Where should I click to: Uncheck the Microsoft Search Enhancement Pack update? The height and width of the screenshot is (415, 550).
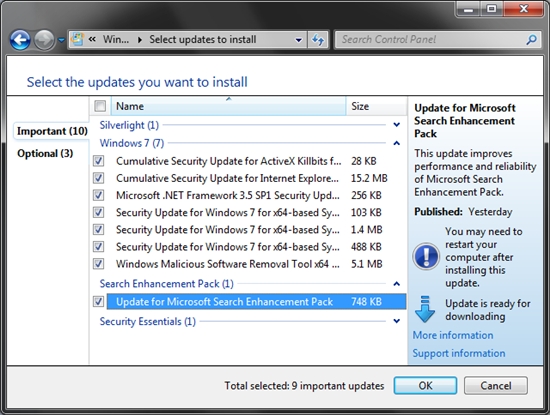(99, 301)
